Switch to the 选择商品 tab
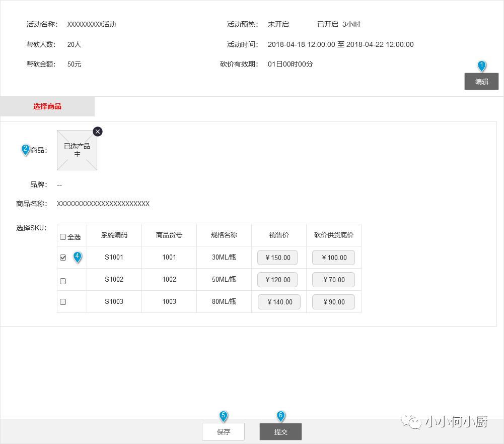 tap(47, 106)
